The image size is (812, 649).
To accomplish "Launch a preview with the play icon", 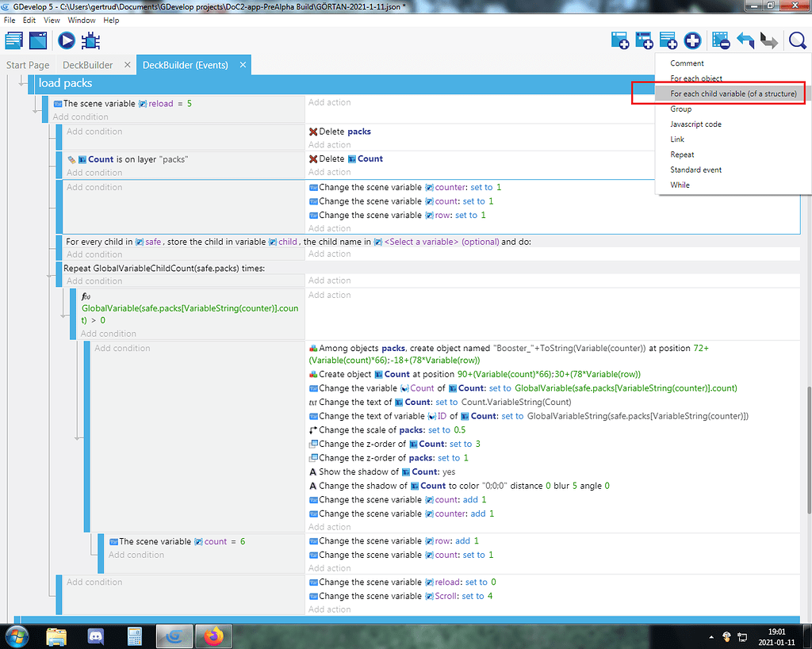I will coord(65,40).
